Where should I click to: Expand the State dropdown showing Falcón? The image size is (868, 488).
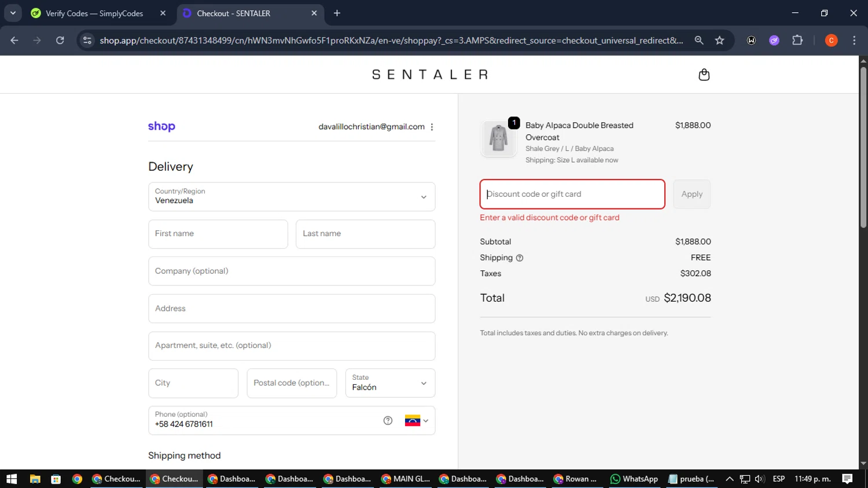(x=390, y=383)
